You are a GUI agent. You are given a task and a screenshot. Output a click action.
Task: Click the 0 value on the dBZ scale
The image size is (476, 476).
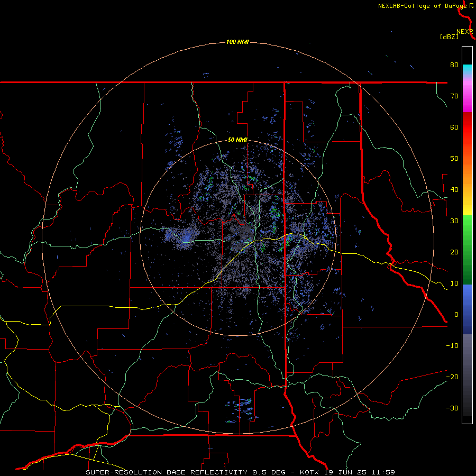[x=456, y=315]
